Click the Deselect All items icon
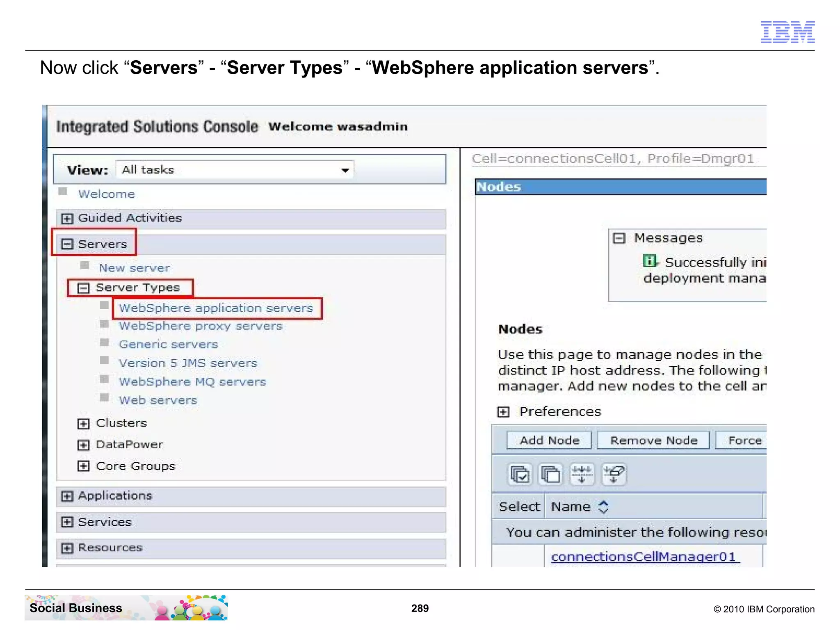 pyautogui.click(x=550, y=475)
